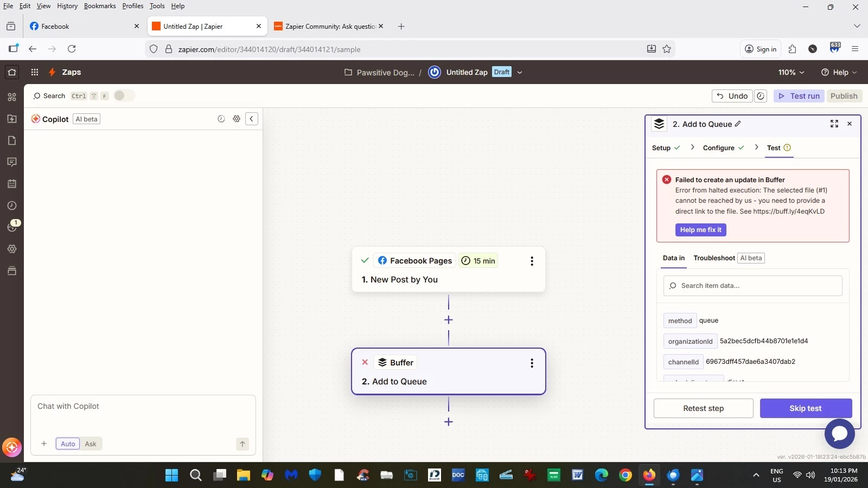Add a step between trigger and Buffer
Screen dimensions: 868x488
(x=449, y=320)
